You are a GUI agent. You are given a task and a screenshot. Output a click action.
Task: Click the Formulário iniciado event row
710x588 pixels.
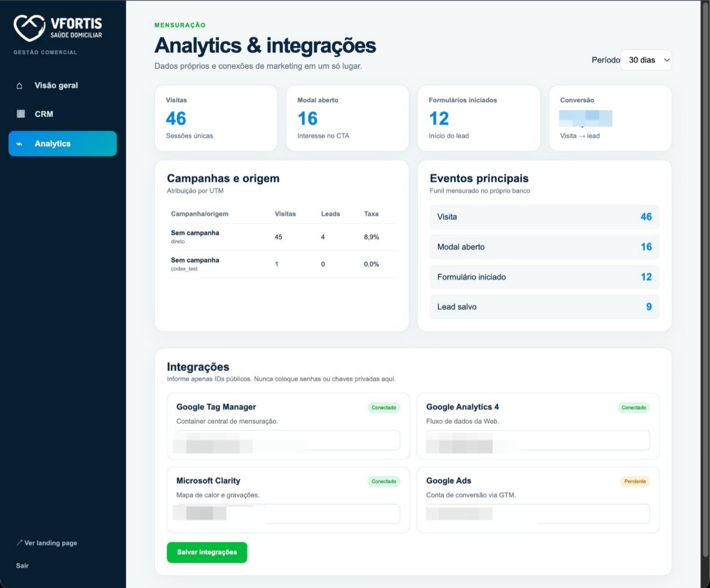click(x=544, y=277)
